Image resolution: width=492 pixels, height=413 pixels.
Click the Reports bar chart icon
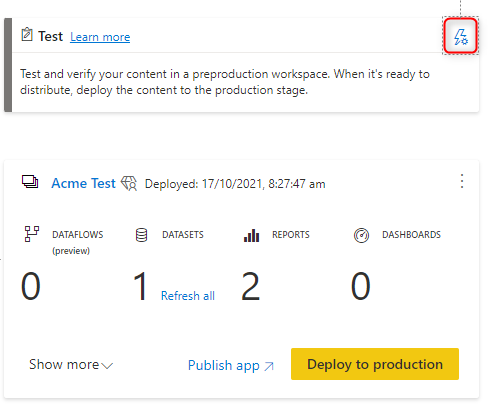click(251, 235)
